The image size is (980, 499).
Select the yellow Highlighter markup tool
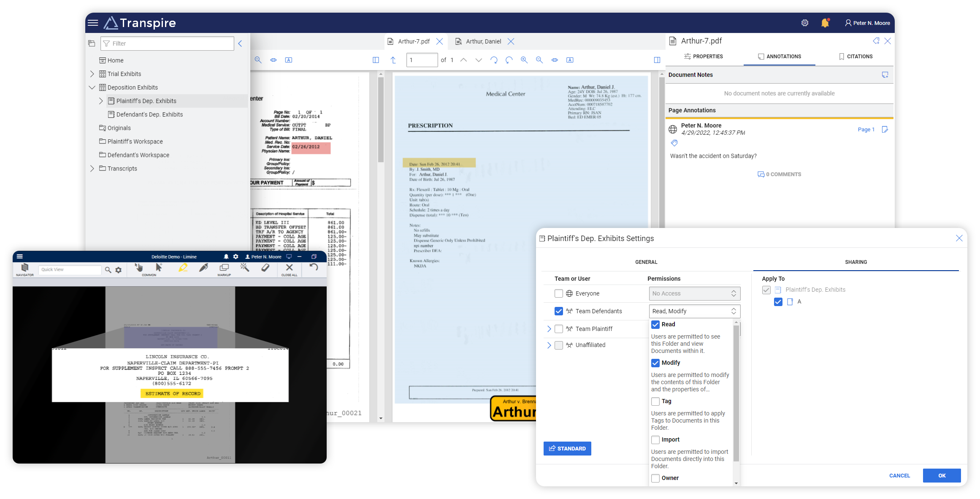(x=183, y=268)
